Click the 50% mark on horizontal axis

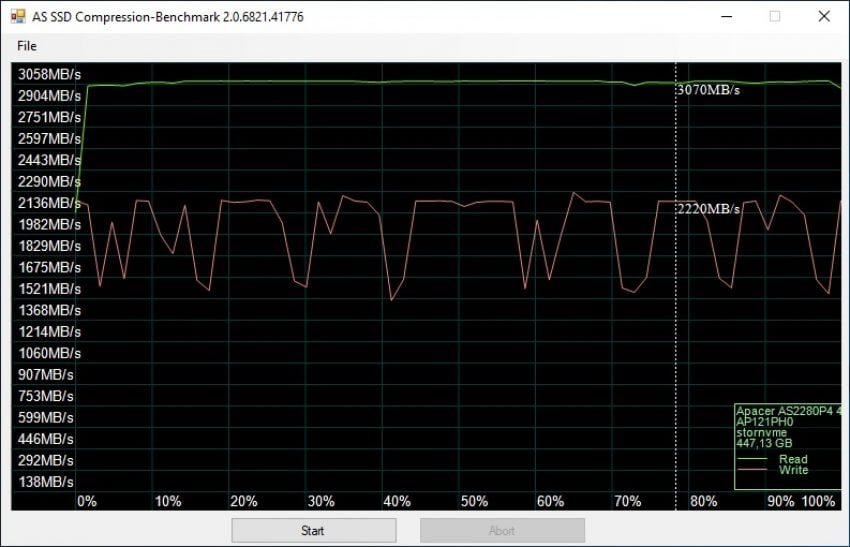[x=474, y=500]
